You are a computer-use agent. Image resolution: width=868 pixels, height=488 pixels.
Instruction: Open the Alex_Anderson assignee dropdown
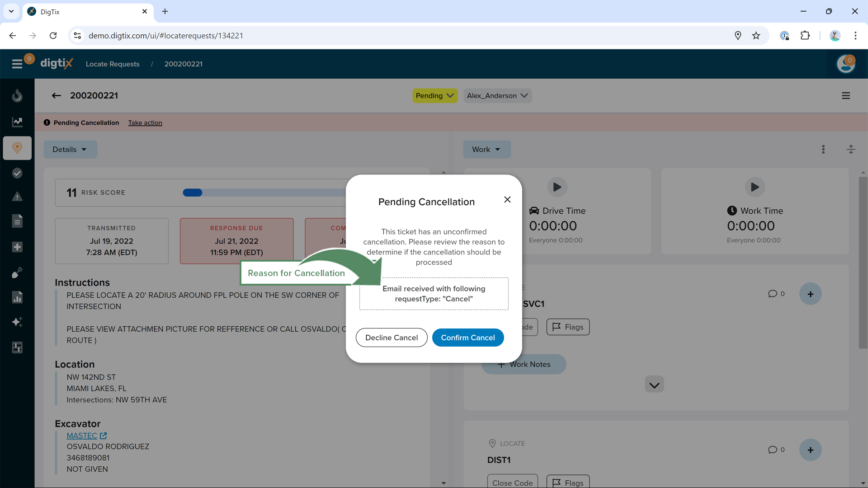497,96
